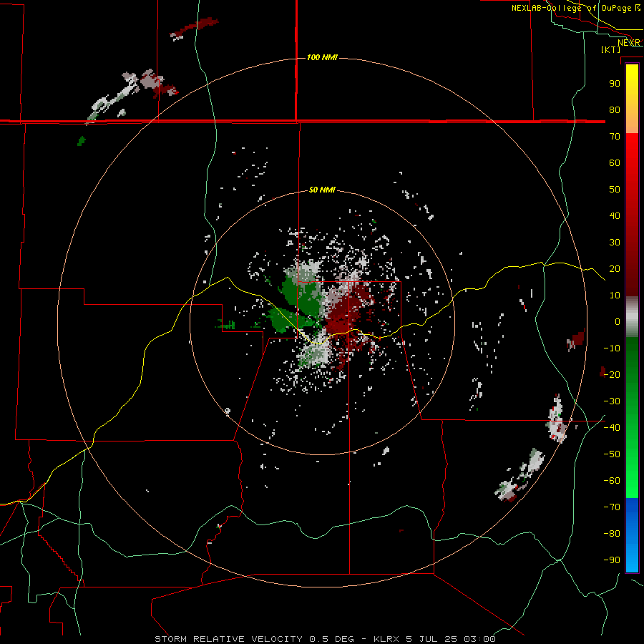Click the "-50" value on the velocity scale
The image size is (644, 644).
[612, 454]
